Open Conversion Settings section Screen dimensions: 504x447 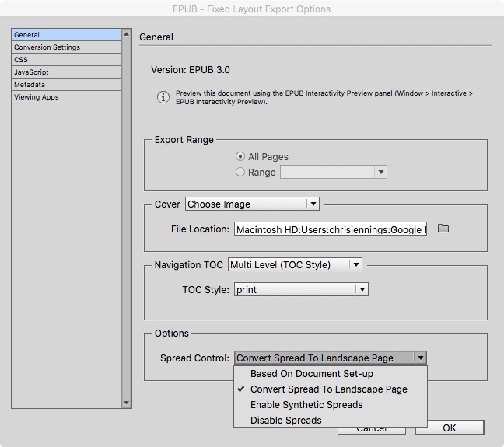67,47
